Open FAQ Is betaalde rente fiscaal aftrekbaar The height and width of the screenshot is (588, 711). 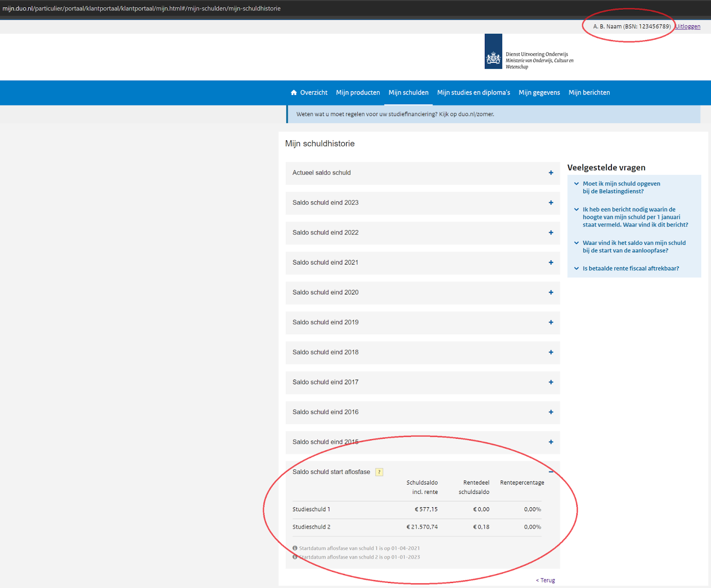pyautogui.click(x=631, y=268)
